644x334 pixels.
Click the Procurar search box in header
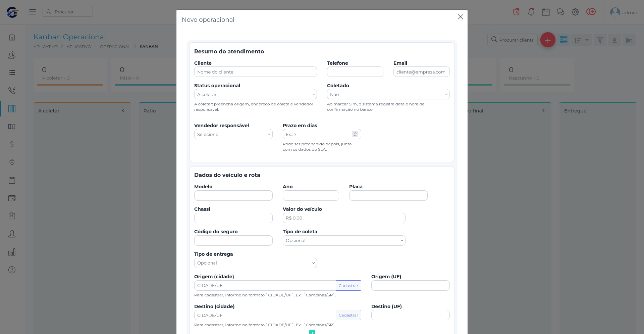(x=68, y=12)
